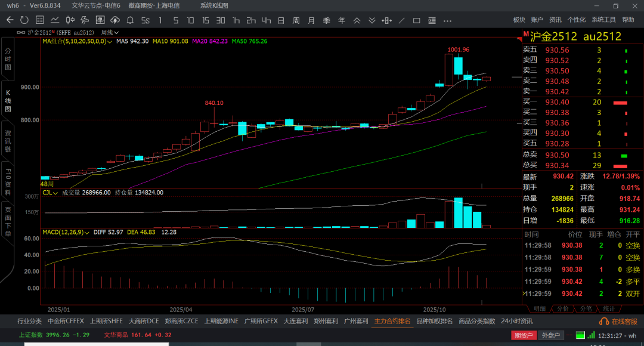Expand the 周线 period dropdown

(110, 32)
